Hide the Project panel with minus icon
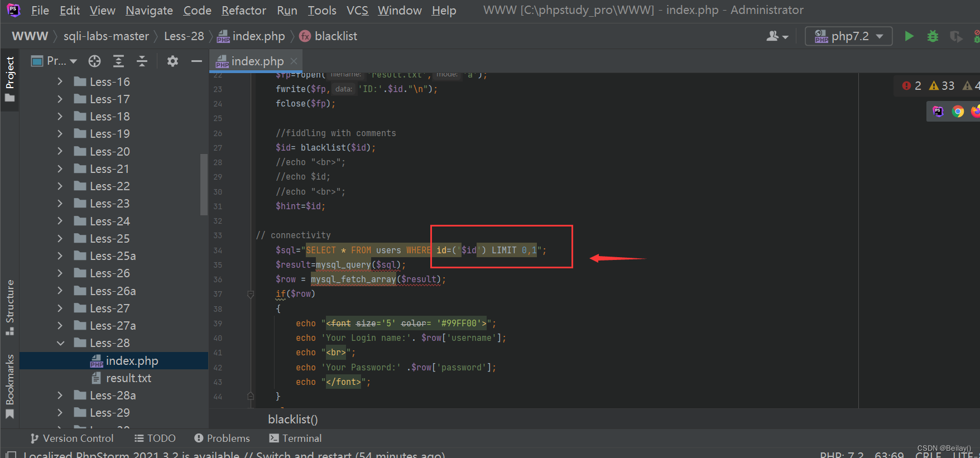The height and width of the screenshot is (458, 980). click(196, 61)
